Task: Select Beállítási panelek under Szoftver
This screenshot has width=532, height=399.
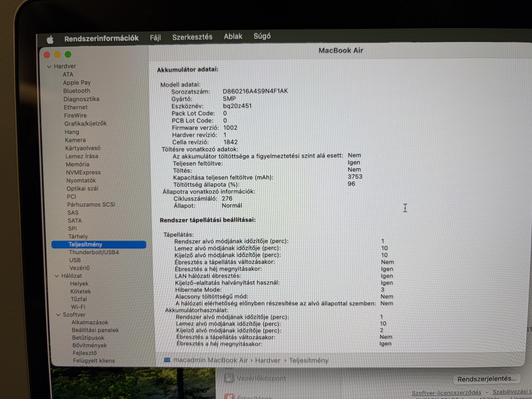Action: tap(95, 330)
